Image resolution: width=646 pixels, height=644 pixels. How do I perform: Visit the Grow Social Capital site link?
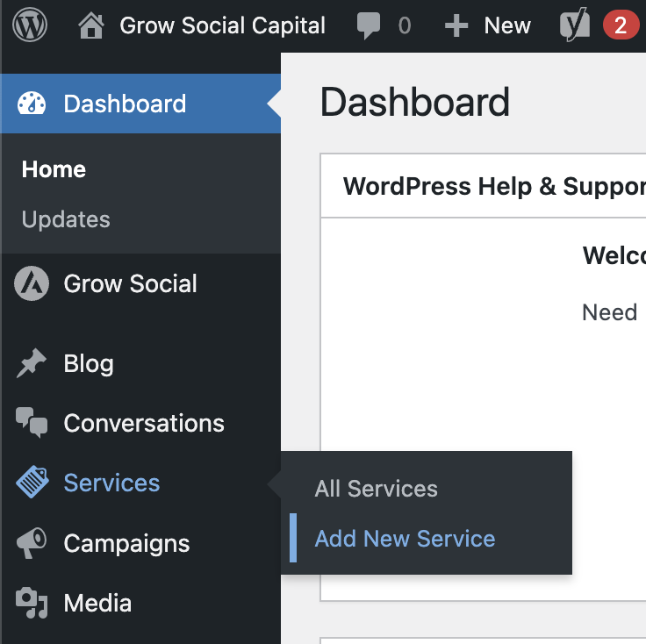coord(222,25)
